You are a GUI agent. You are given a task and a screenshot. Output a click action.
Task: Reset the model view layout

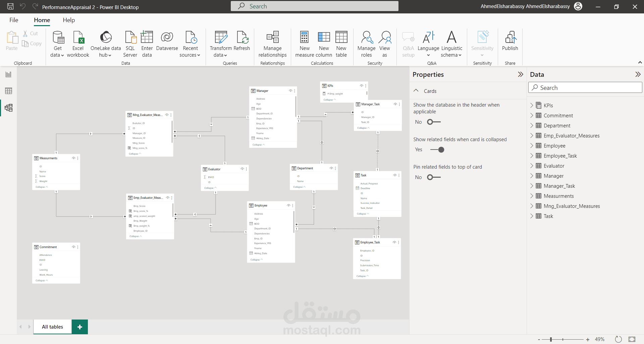coord(619,339)
